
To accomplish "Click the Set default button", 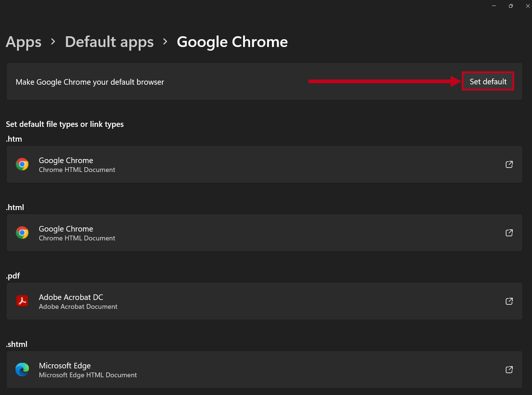I will pos(488,81).
